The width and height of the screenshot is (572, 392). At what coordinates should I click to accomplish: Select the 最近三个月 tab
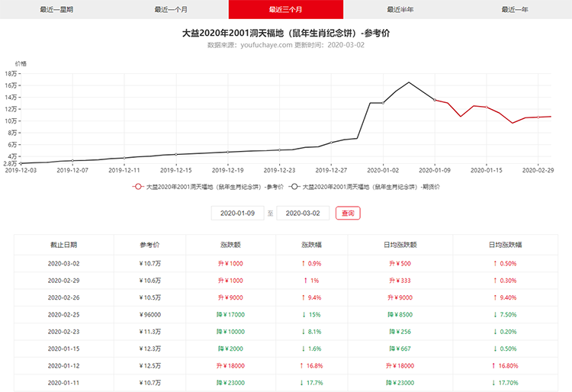pyautogui.click(x=286, y=9)
